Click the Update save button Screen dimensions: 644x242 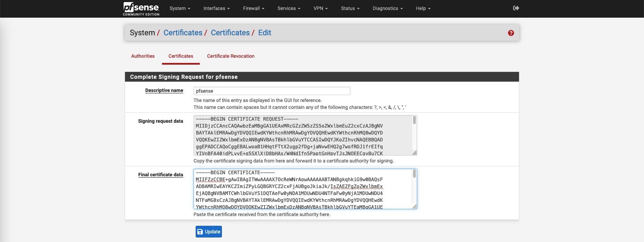209,232
